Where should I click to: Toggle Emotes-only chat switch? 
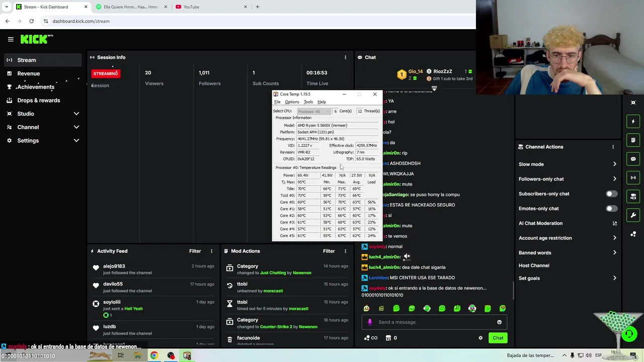(x=611, y=208)
